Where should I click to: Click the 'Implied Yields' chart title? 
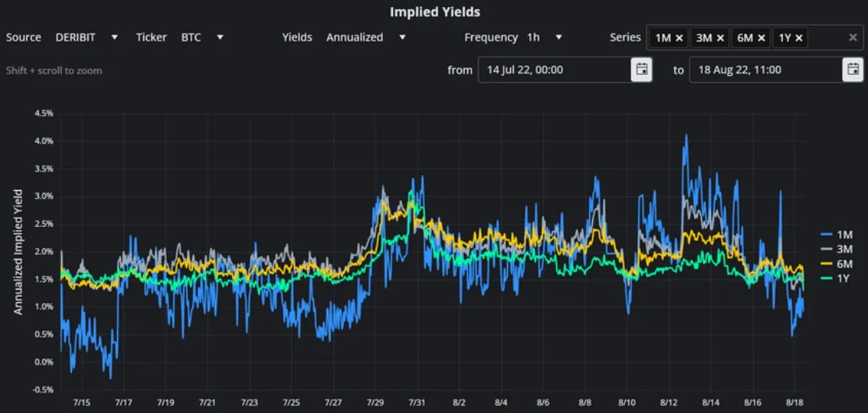[435, 12]
